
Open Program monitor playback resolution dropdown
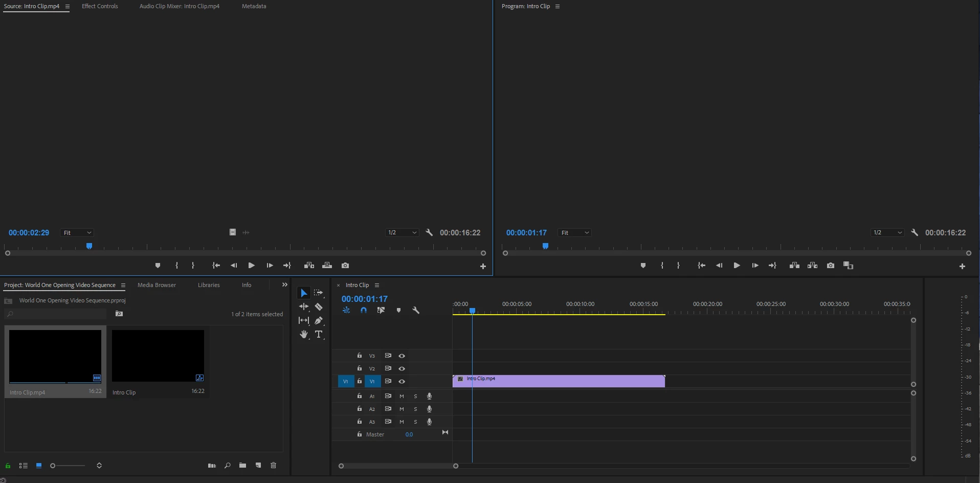887,233
